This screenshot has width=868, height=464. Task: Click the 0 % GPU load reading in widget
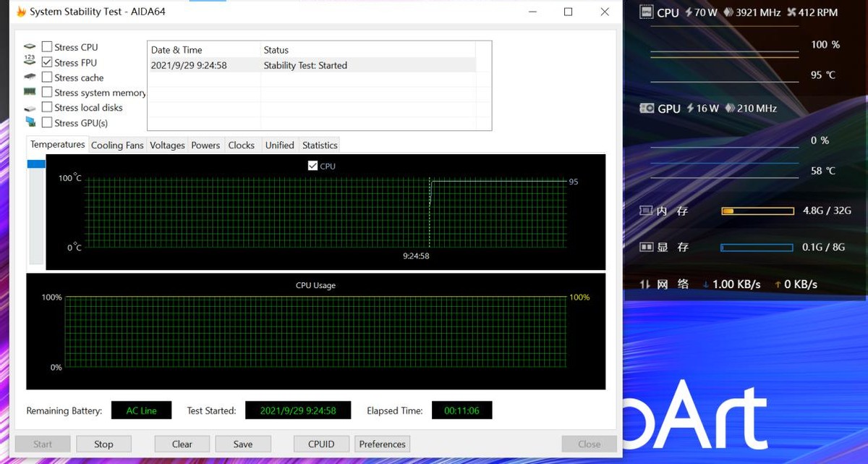click(820, 140)
